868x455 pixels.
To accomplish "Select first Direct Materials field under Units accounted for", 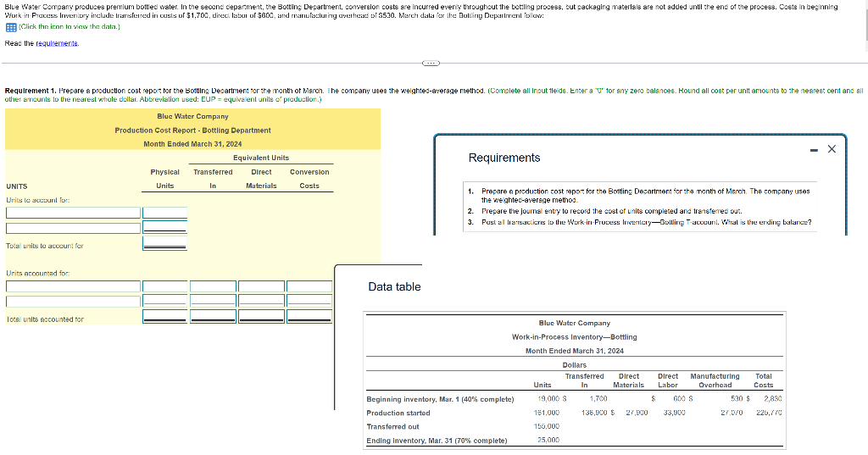I will coord(261,286).
